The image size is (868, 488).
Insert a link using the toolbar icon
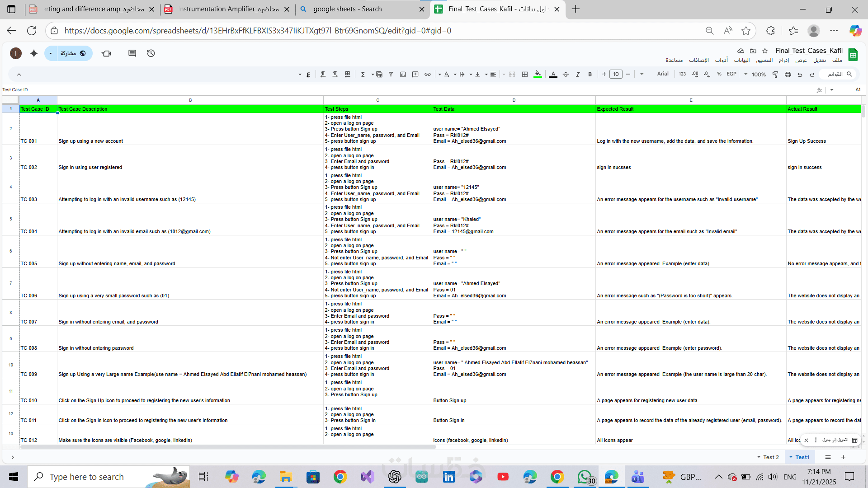pos(428,74)
